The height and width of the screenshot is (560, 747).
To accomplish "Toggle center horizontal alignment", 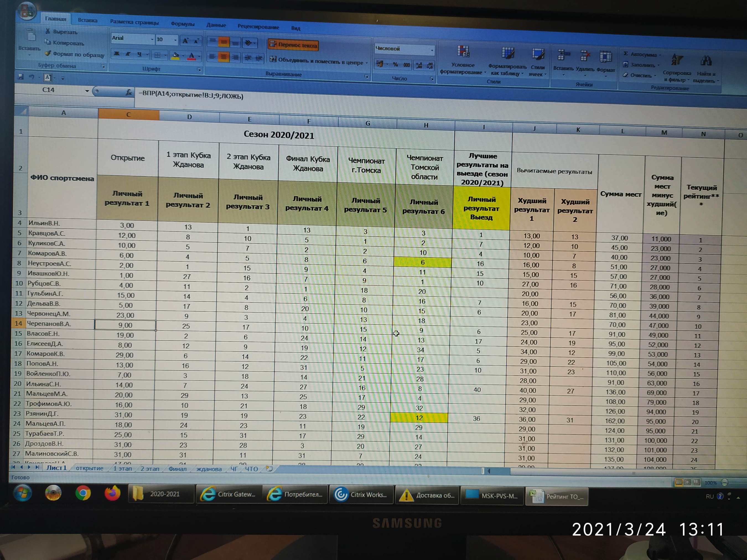I will 224,57.
